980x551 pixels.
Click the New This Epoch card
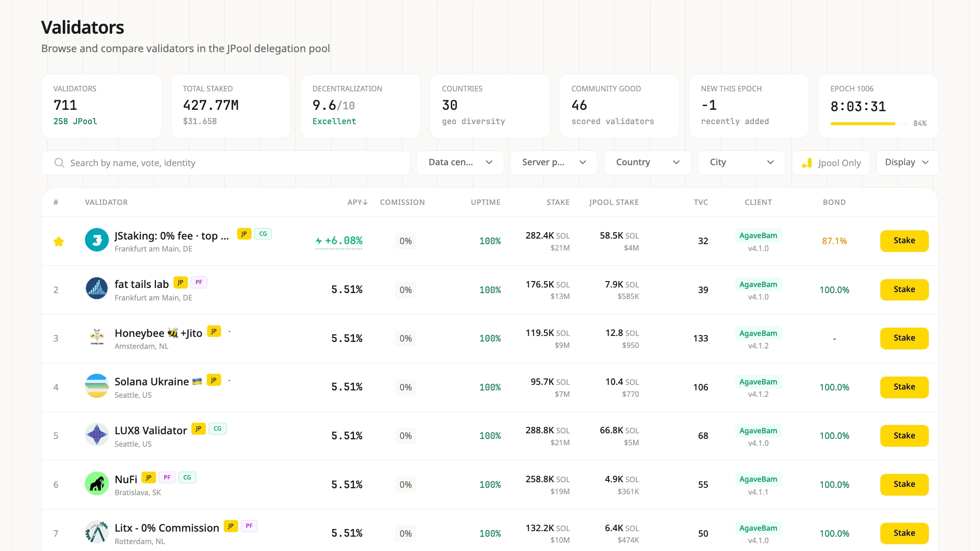[x=749, y=106]
